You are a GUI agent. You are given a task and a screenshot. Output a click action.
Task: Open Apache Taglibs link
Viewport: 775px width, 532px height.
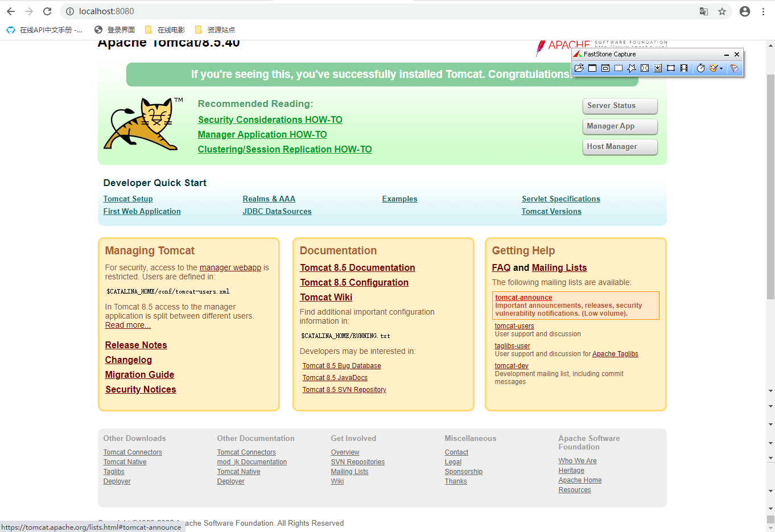pos(615,354)
